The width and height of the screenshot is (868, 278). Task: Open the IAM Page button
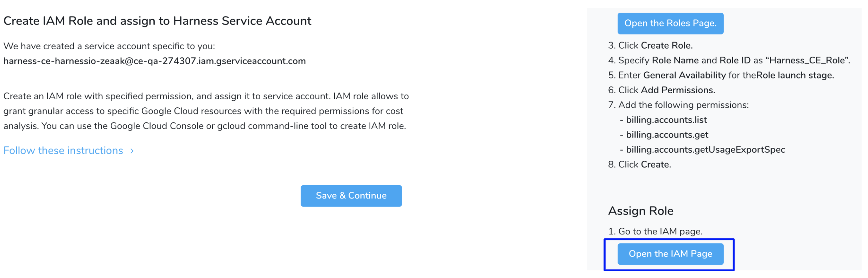[x=670, y=254]
